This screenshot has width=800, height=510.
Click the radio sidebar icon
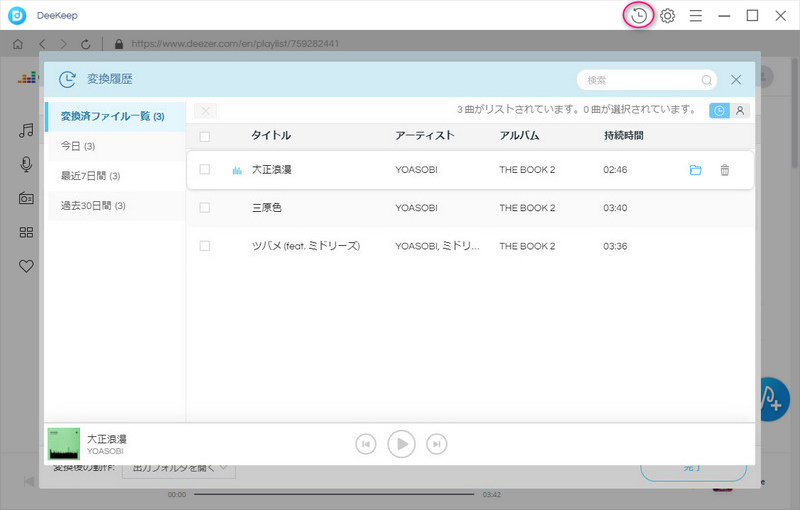click(26, 198)
